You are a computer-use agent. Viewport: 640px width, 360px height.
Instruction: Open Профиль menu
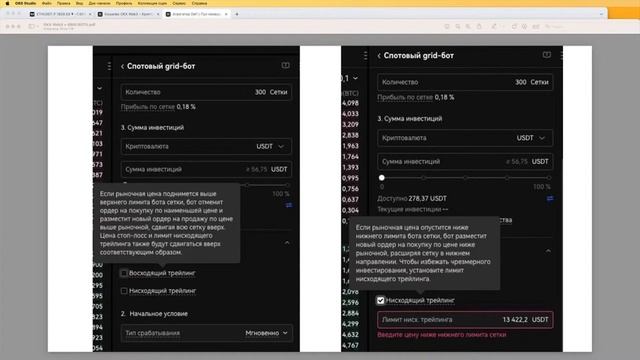pyautogui.click(x=124, y=3)
